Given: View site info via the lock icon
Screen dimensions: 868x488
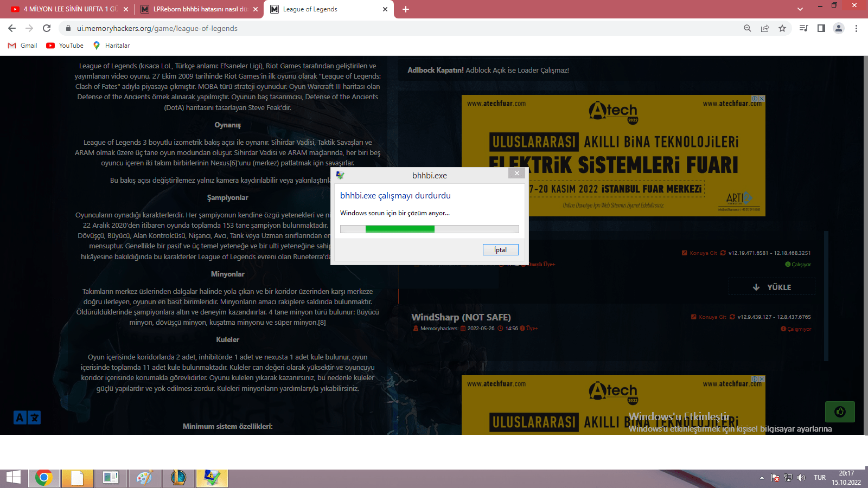Looking at the screenshot, I should 68,28.
